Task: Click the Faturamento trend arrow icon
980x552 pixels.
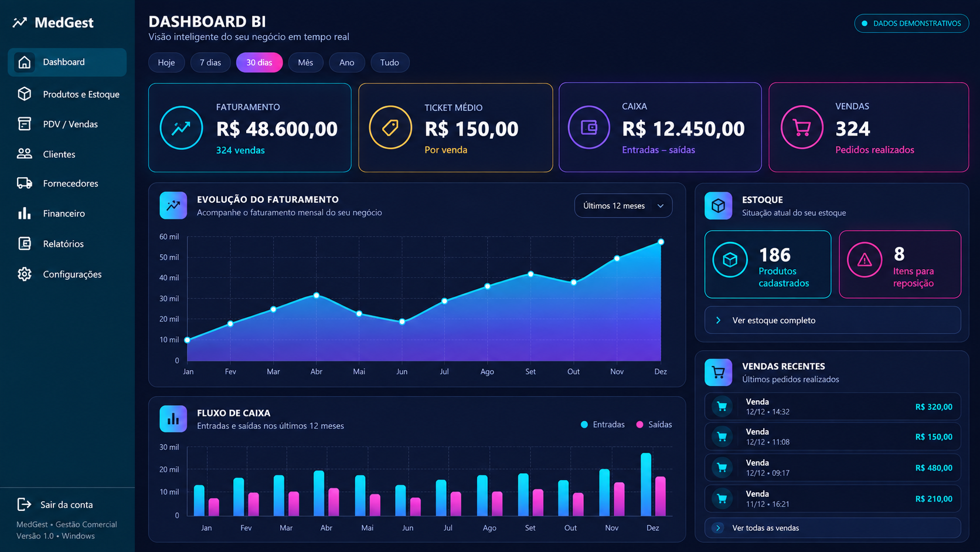Action: (181, 128)
